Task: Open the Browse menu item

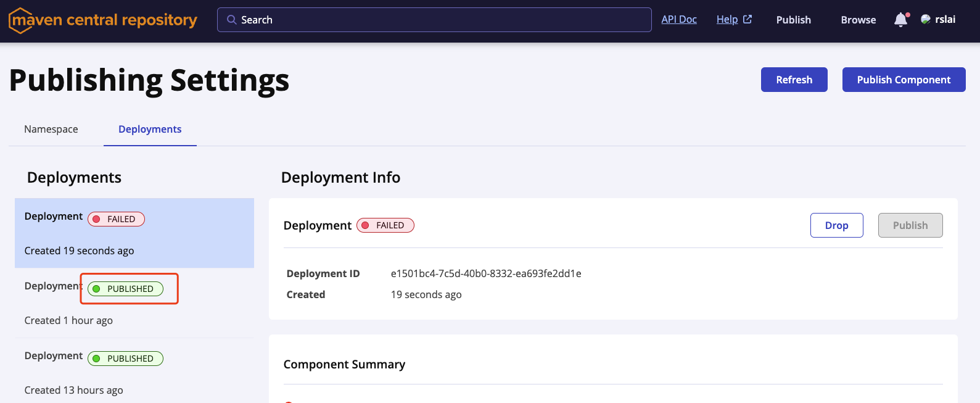Action: pos(859,20)
